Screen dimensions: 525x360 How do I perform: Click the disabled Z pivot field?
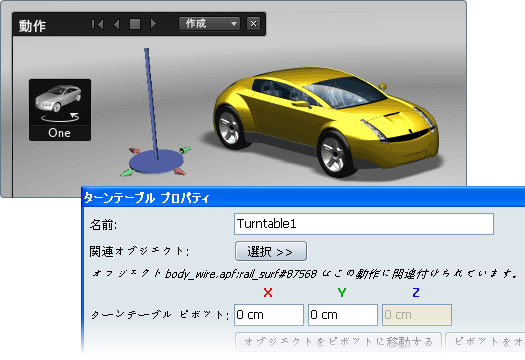[x=417, y=315]
